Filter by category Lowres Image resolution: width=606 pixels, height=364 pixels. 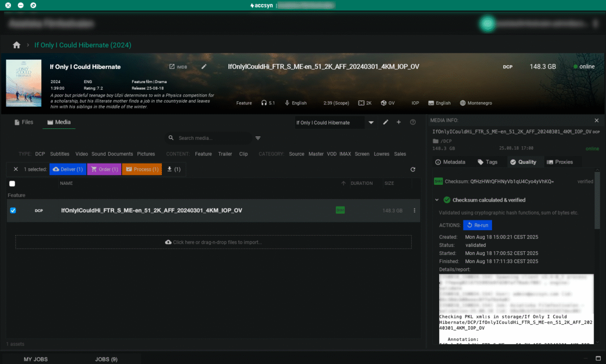(x=381, y=154)
